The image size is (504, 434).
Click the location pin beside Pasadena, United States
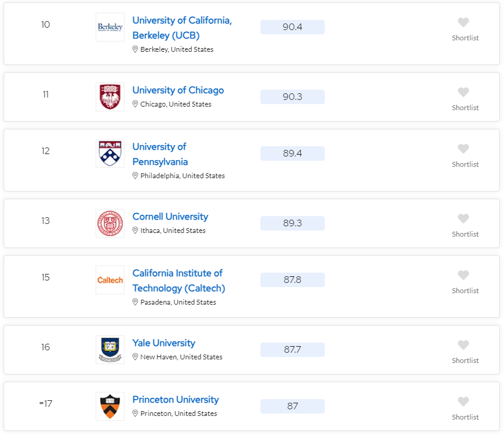(135, 302)
